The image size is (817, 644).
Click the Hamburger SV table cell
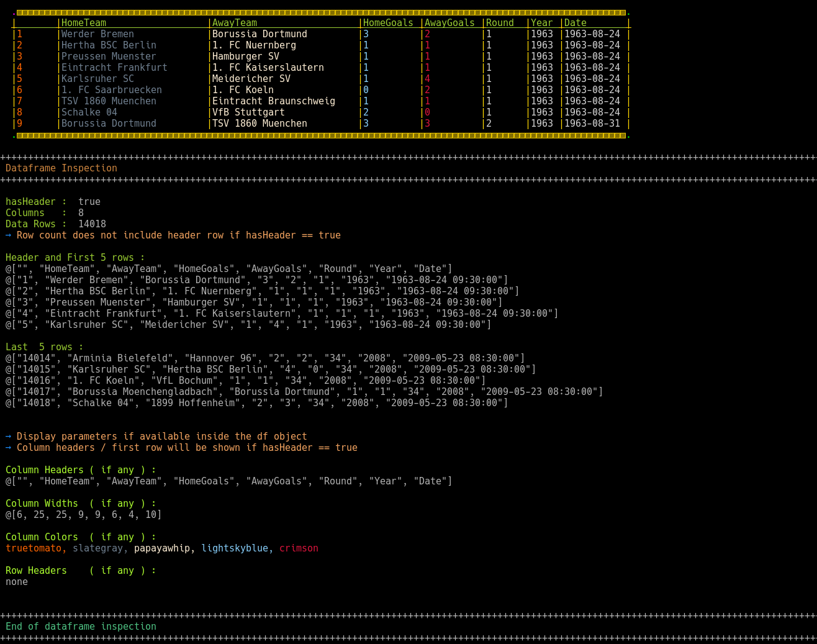(x=246, y=57)
